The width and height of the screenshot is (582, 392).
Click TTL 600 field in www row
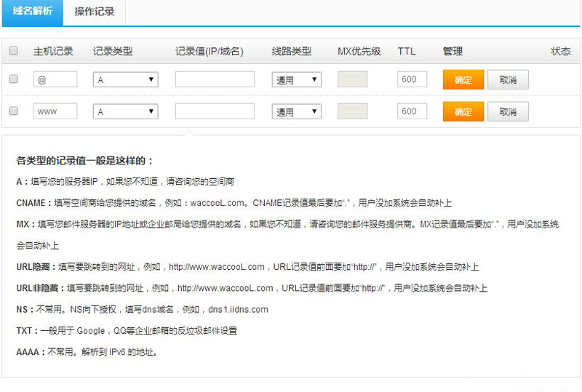tap(412, 111)
